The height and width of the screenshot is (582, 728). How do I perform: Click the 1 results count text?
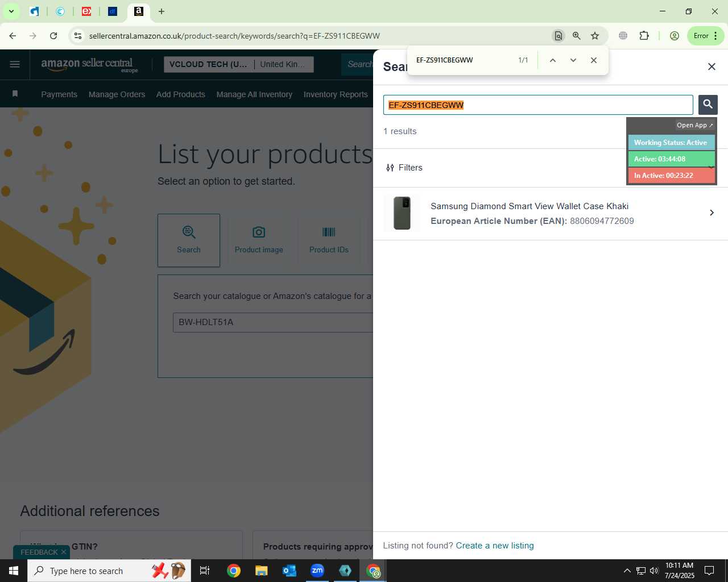tap(400, 131)
